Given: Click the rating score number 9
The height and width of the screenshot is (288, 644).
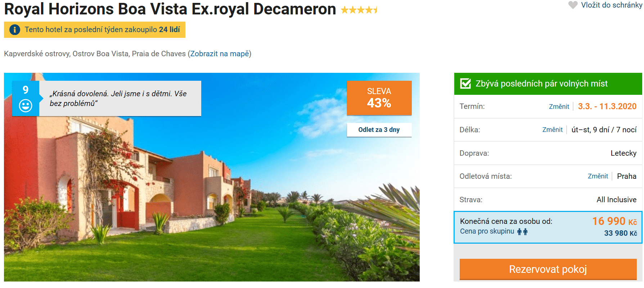Looking at the screenshot, I should 26,90.
